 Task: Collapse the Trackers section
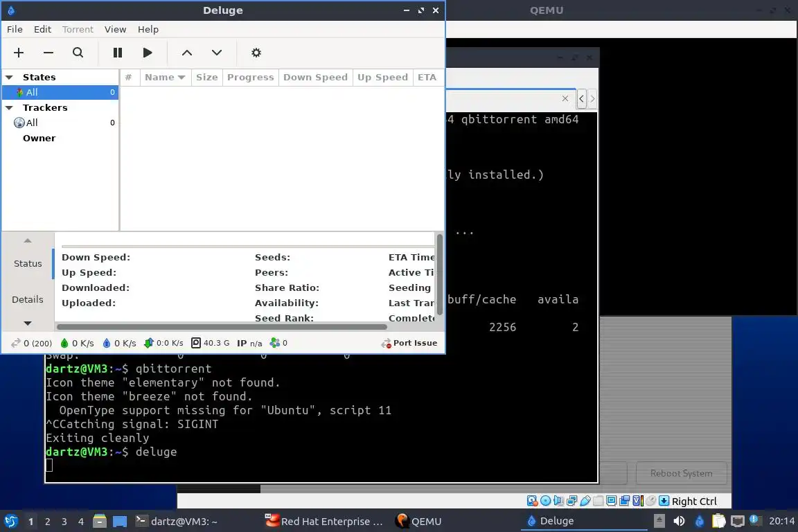(9, 108)
